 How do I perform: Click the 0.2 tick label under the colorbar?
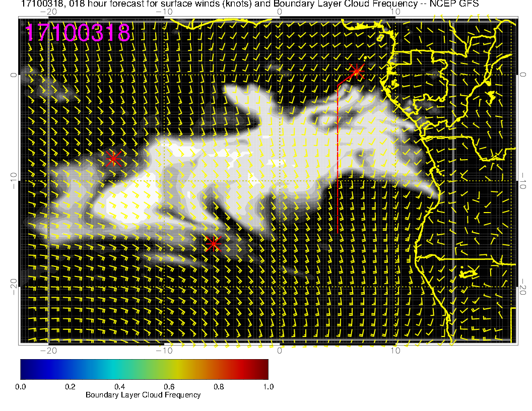click(70, 386)
